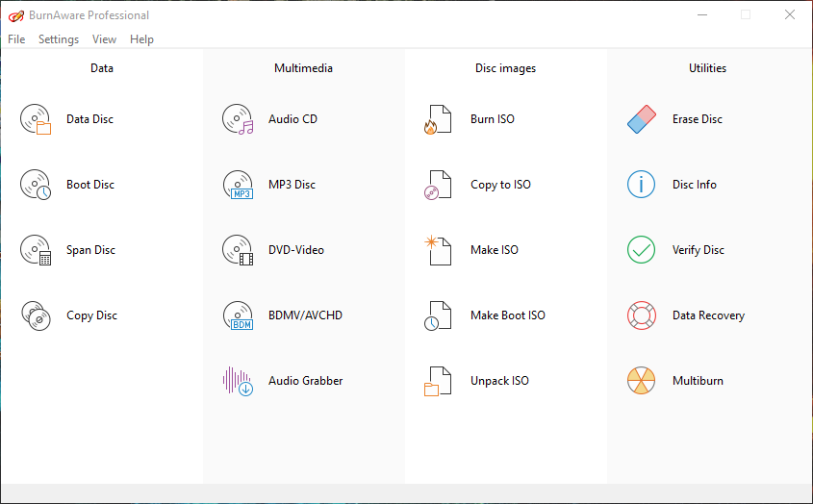Click the Multimedia column heading
The width and height of the screenshot is (813, 504).
pyautogui.click(x=303, y=68)
